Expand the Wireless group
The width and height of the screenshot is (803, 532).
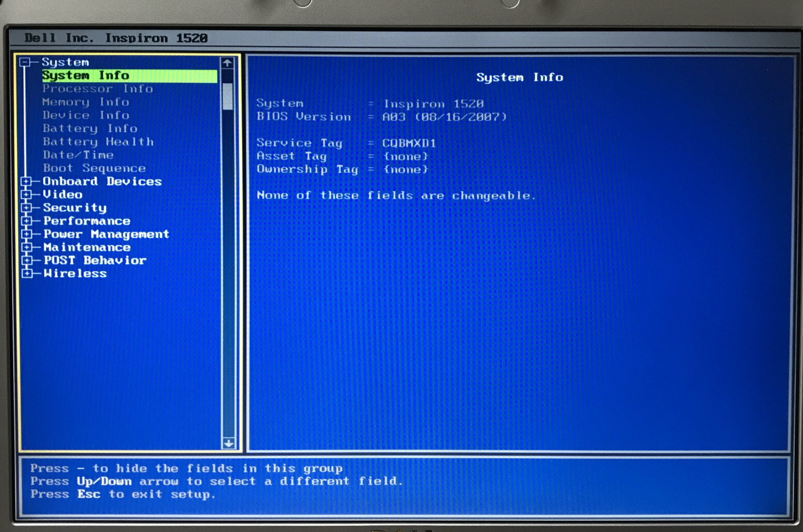pos(26,273)
